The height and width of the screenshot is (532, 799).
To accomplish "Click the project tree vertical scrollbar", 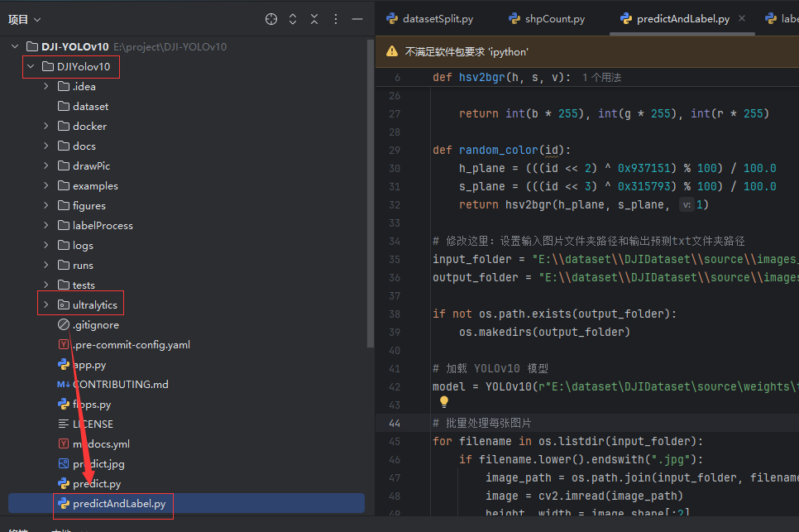I will point(371,194).
